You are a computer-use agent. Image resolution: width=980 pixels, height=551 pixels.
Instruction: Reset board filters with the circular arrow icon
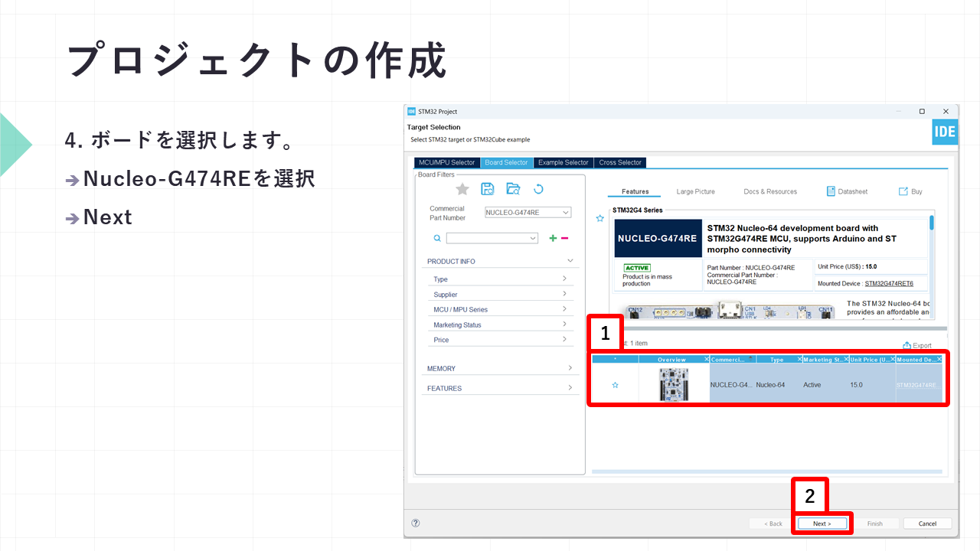(x=538, y=189)
